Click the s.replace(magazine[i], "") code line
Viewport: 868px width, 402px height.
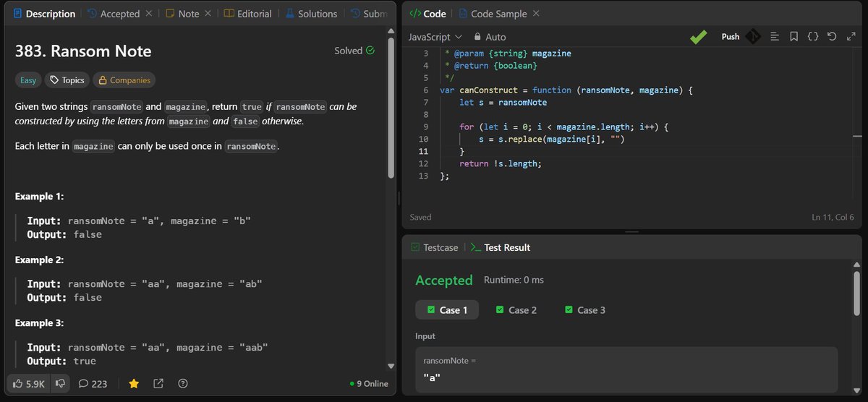coord(551,139)
